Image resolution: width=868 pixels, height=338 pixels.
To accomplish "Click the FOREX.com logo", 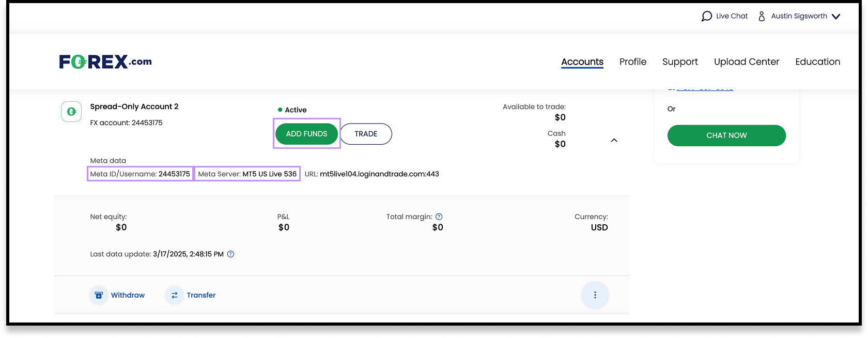I will [x=105, y=62].
